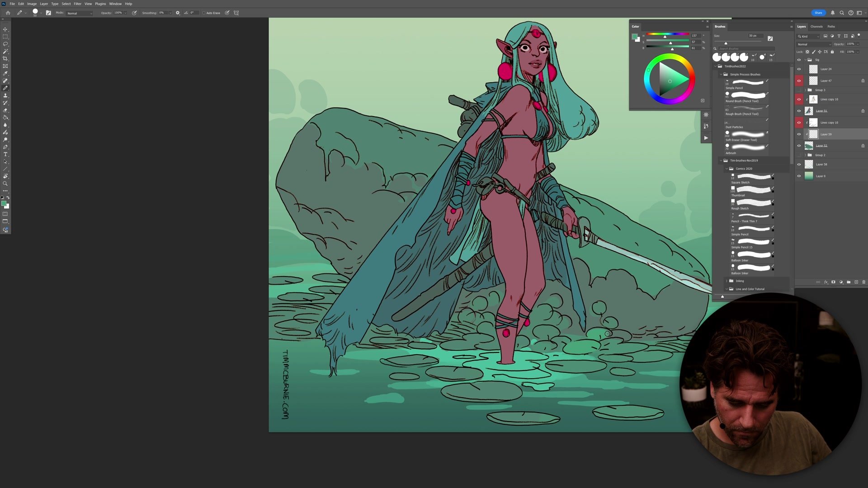The height and width of the screenshot is (488, 868).
Task: Create a new layer with plus icon
Action: click(856, 282)
